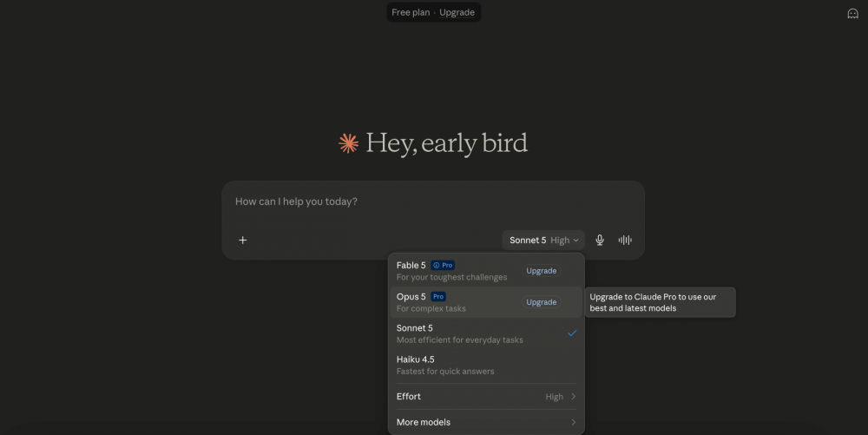Select the Sonnet 5 model option
The width and height of the screenshot is (868, 435).
[486, 333]
